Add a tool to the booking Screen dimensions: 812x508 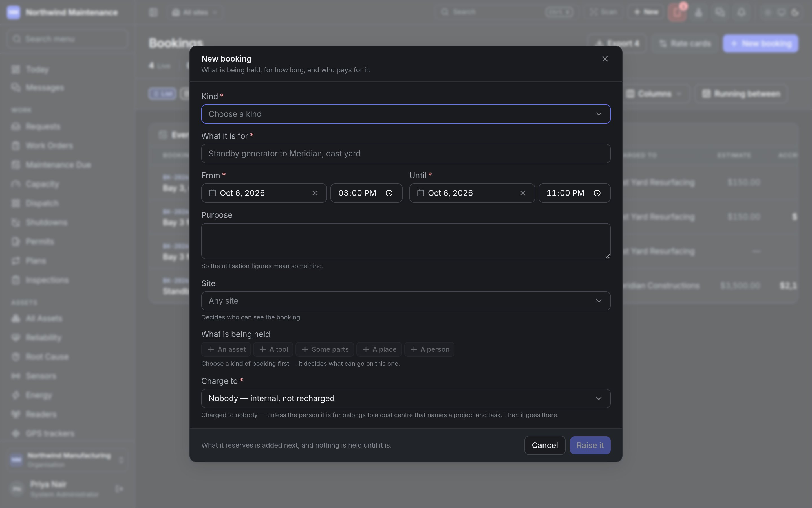(x=273, y=349)
